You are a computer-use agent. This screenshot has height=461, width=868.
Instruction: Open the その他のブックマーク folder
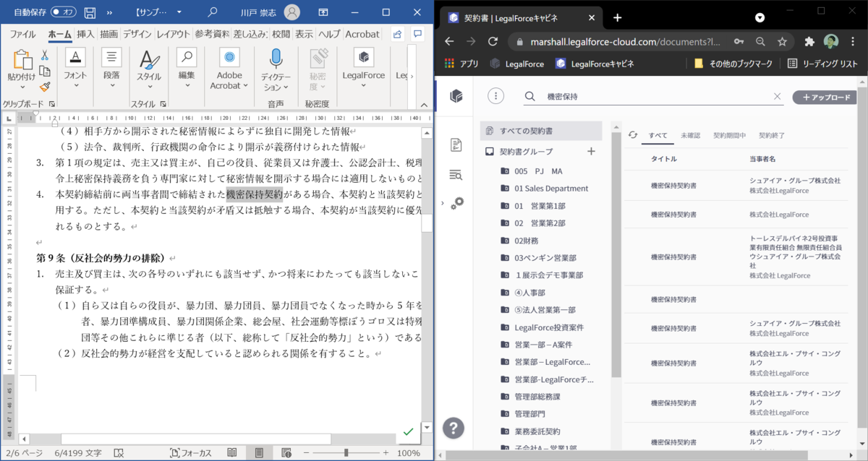coord(734,64)
